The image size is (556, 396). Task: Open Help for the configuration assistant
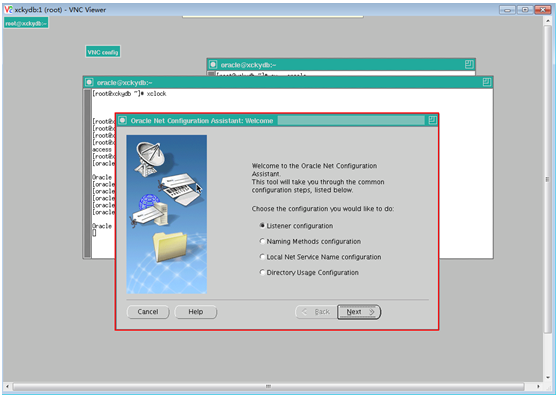[195, 312]
